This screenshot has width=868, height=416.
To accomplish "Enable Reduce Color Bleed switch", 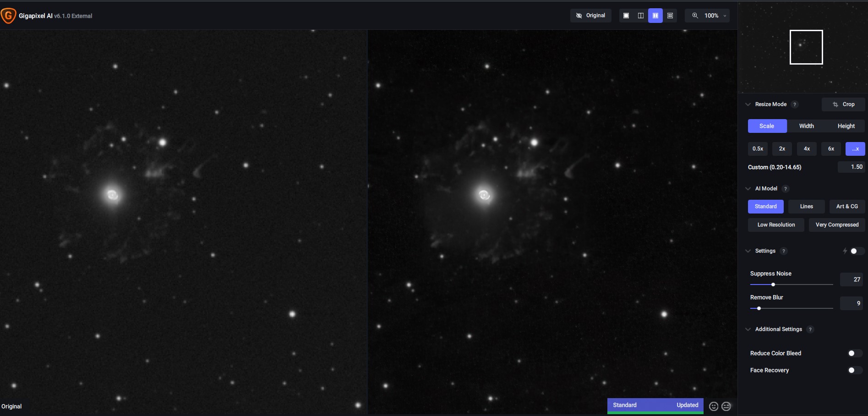I will (x=855, y=353).
